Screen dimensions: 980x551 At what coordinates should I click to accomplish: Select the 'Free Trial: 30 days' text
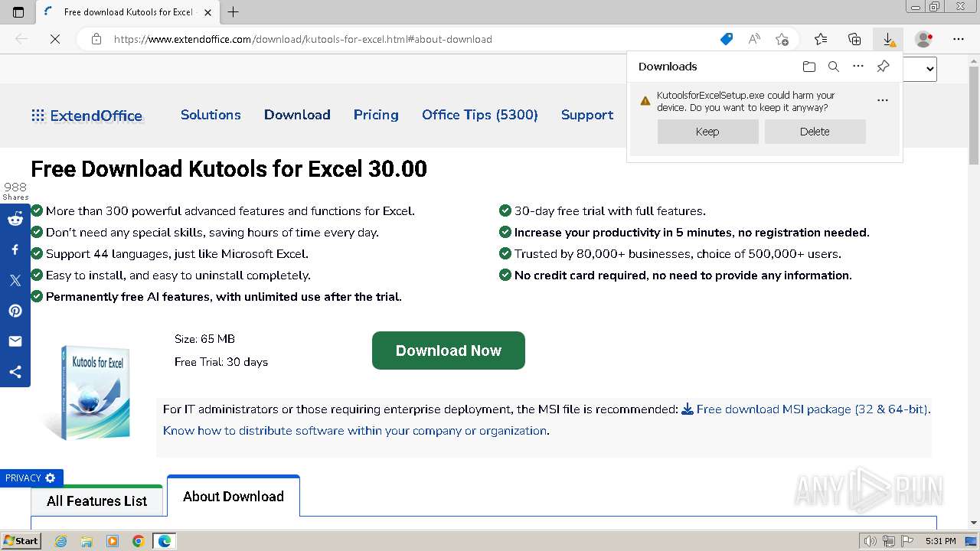221,362
